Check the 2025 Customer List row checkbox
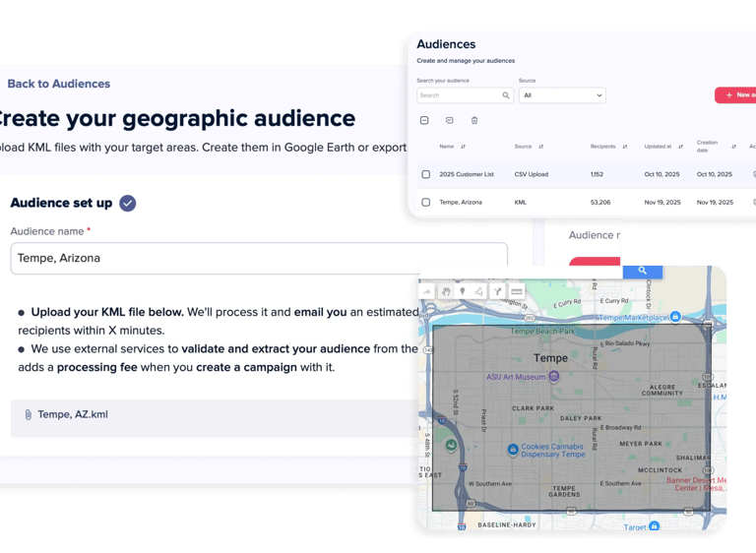Screen dimensions: 756x553 pyautogui.click(x=425, y=174)
